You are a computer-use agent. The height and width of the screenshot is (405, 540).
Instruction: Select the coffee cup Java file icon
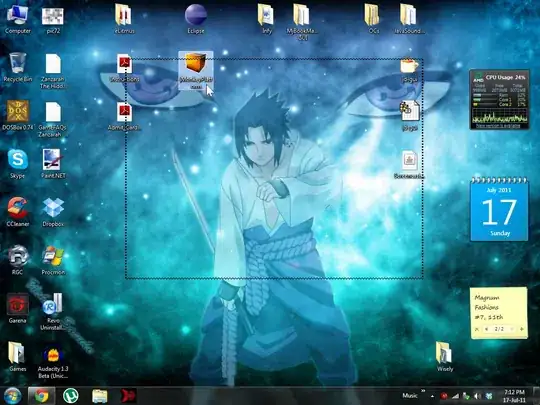click(409, 70)
